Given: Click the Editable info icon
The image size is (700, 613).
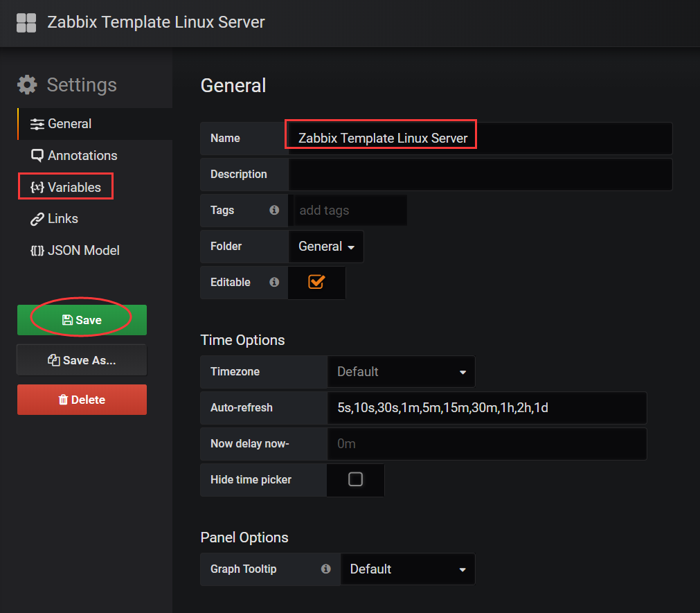Looking at the screenshot, I should (x=274, y=282).
